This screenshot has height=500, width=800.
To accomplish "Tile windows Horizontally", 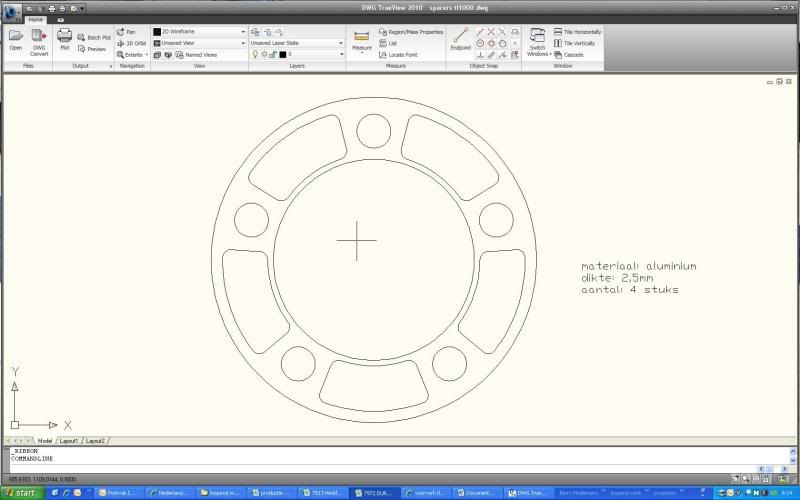I will [578, 32].
